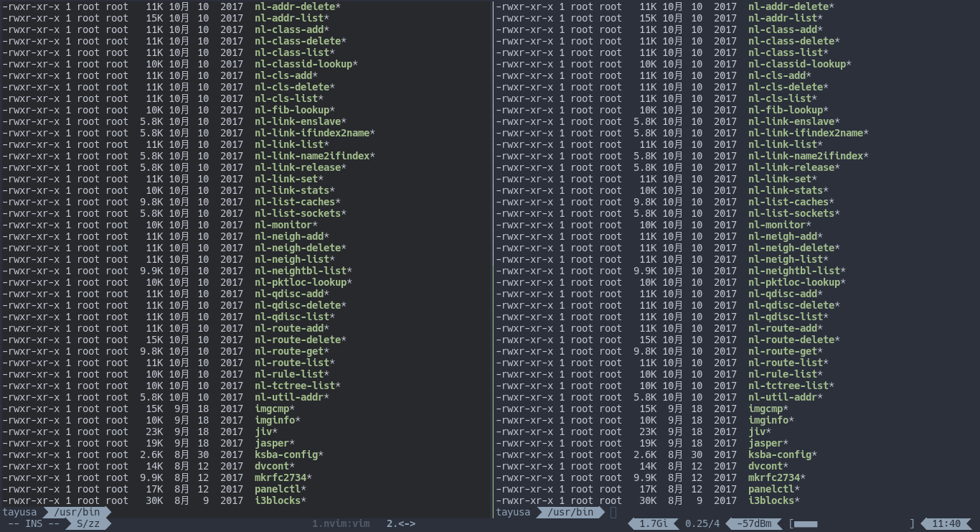Click panelctl* in the left pane
Viewport: 980px width, 532px height.
(x=281, y=489)
